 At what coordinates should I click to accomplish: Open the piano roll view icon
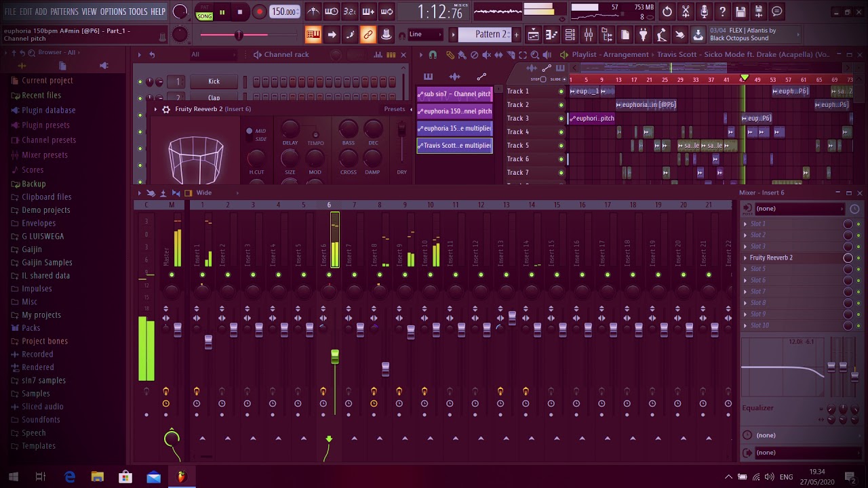point(551,34)
